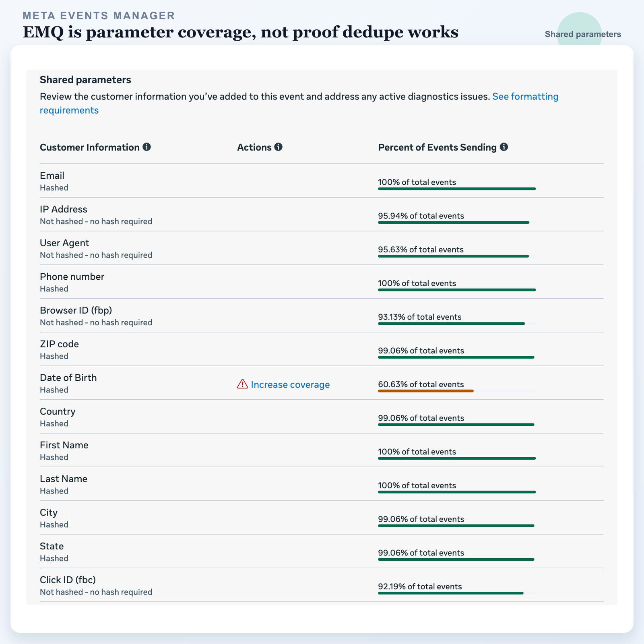
Task: Click 100% of total events in First Name row
Action: [x=417, y=452]
